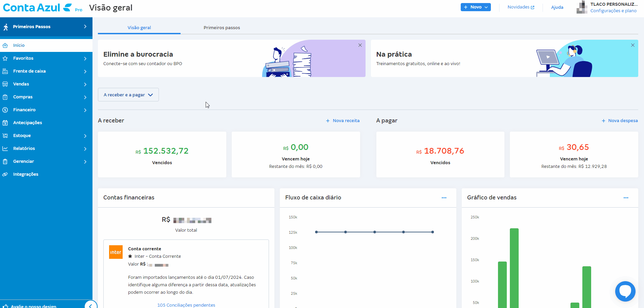Open Gráfico de vendas options menu
Viewport: 644px width, 308px height.
tap(626, 198)
